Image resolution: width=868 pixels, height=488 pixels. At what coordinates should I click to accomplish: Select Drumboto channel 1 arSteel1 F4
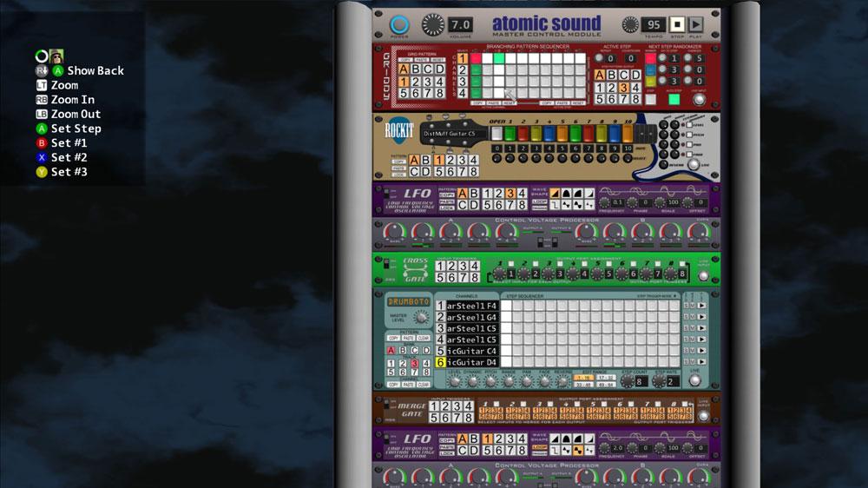467,306
